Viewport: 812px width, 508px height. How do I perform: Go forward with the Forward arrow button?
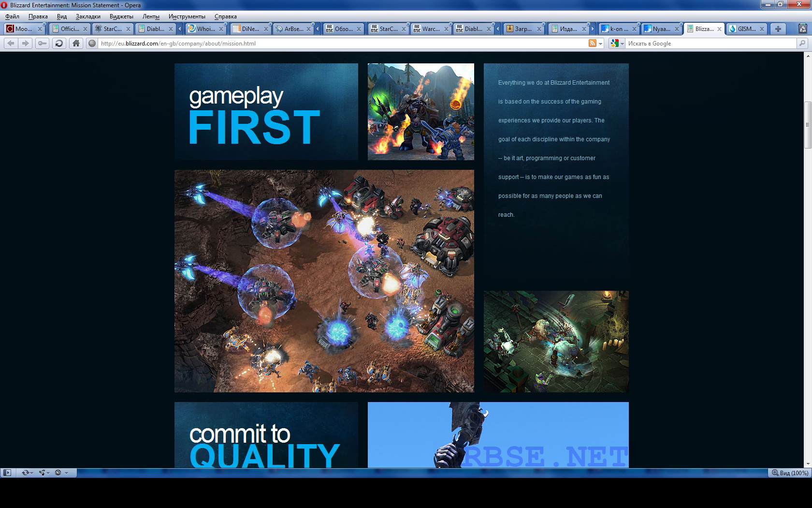tap(26, 44)
